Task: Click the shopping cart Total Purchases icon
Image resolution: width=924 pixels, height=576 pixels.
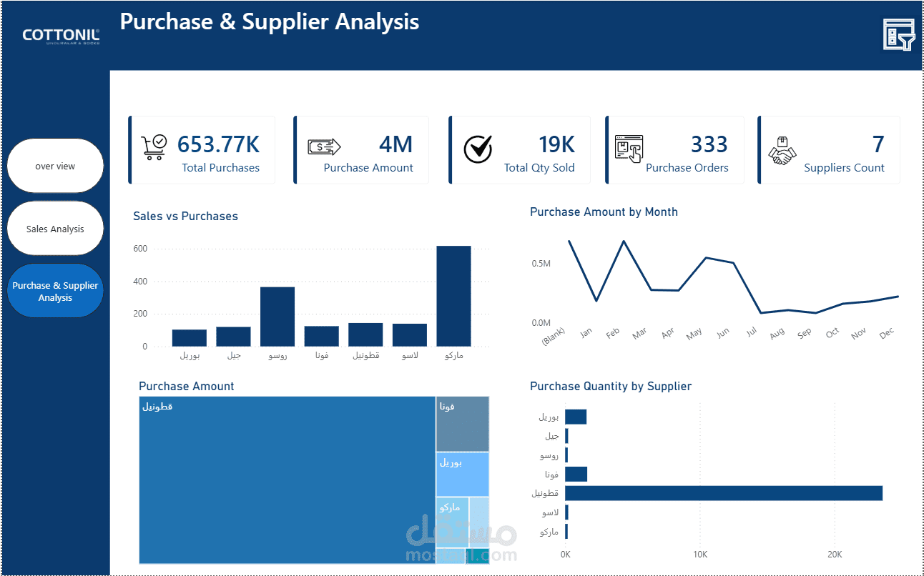Action: tap(154, 147)
